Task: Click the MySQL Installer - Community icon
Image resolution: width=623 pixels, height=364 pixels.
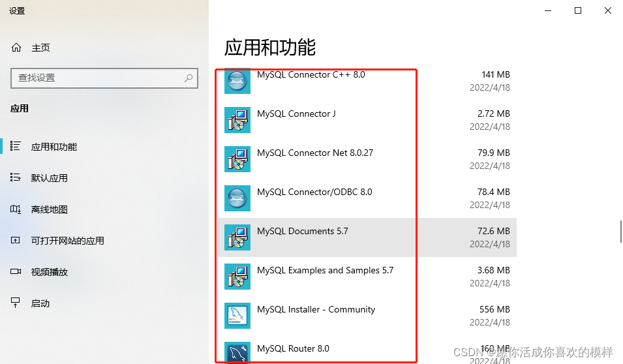Action: (x=237, y=316)
